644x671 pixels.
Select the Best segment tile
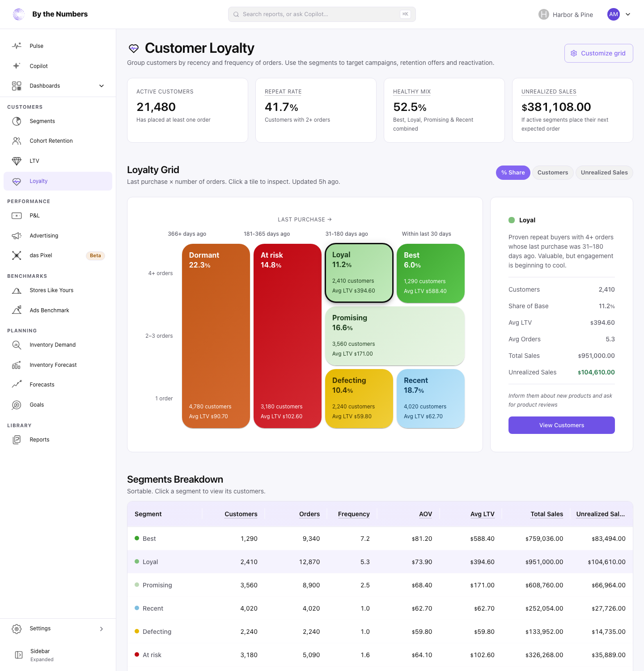(x=431, y=273)
